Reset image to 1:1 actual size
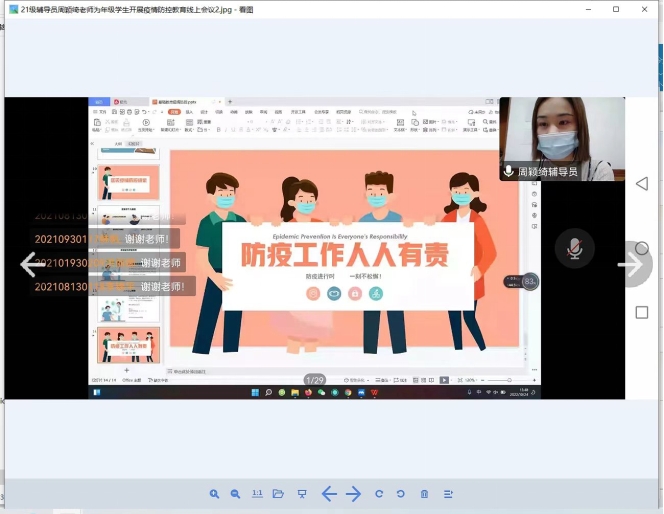Viewport: 664px width, 514px height. (x=257, y=494)
